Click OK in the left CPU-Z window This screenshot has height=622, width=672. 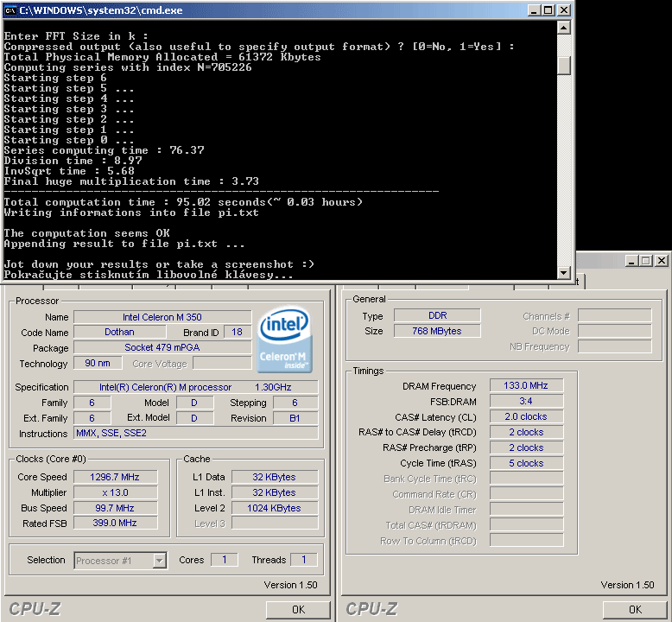pyautogui.click(x=298, y=610)
